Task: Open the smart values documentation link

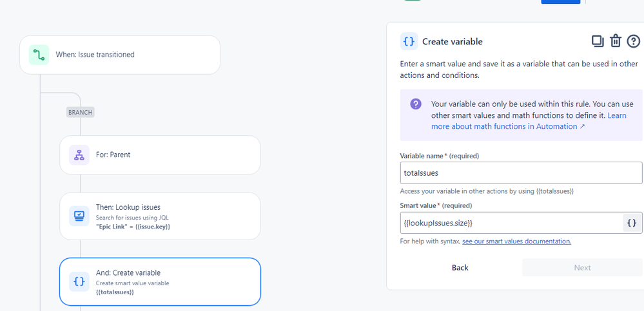Action: (x=516, y=241)
